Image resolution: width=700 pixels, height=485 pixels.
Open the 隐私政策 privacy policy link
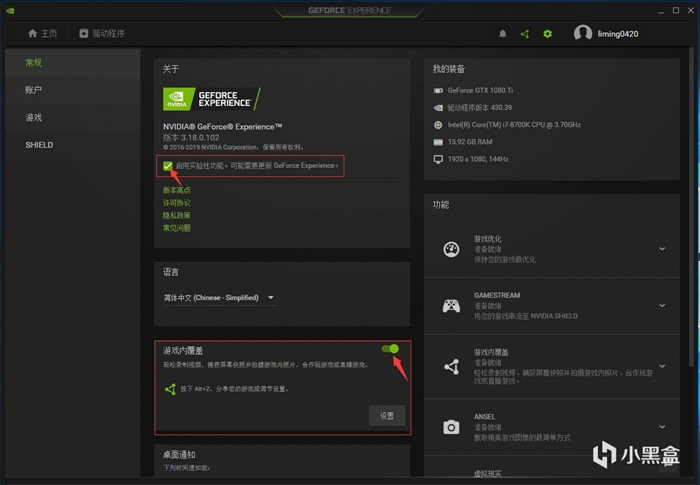point(177,215)
